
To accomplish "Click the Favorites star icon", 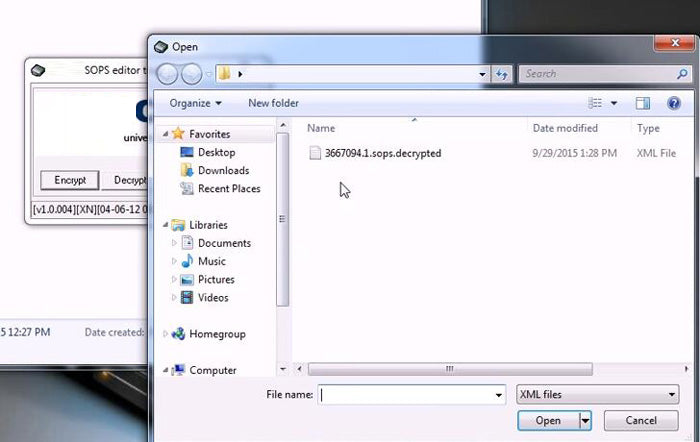I will click(178, 133).
